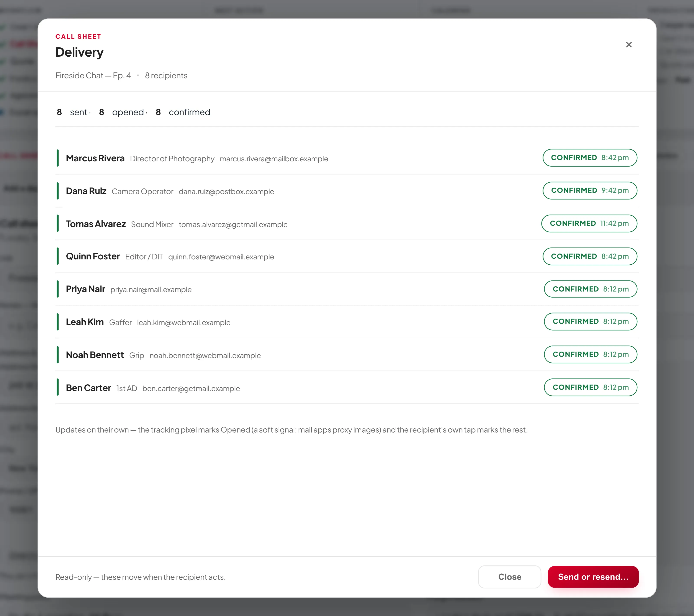
Task: Click the Camera Operator role label
Action: point(142,192)
